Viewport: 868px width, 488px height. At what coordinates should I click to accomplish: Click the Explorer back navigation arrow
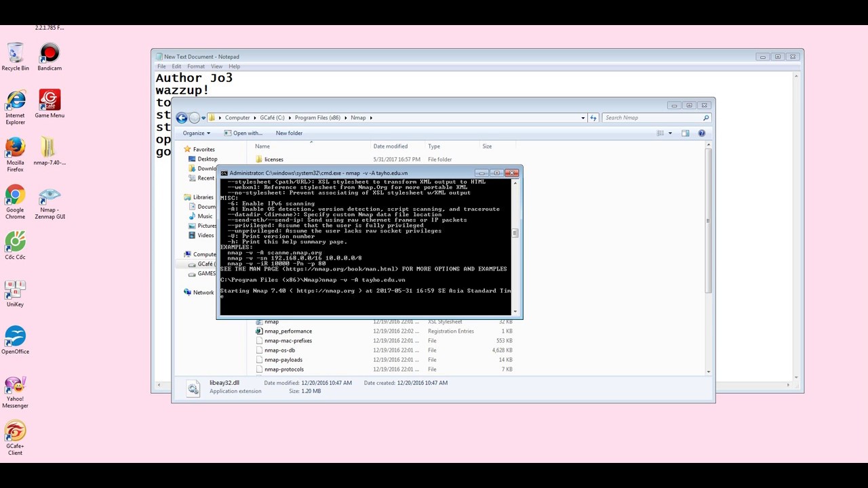point(182,118)
